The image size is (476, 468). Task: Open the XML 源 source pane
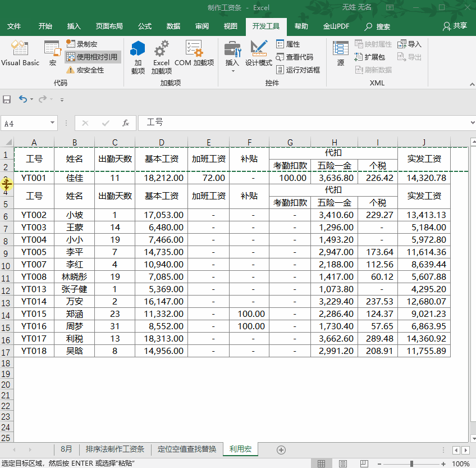[341, 53]
